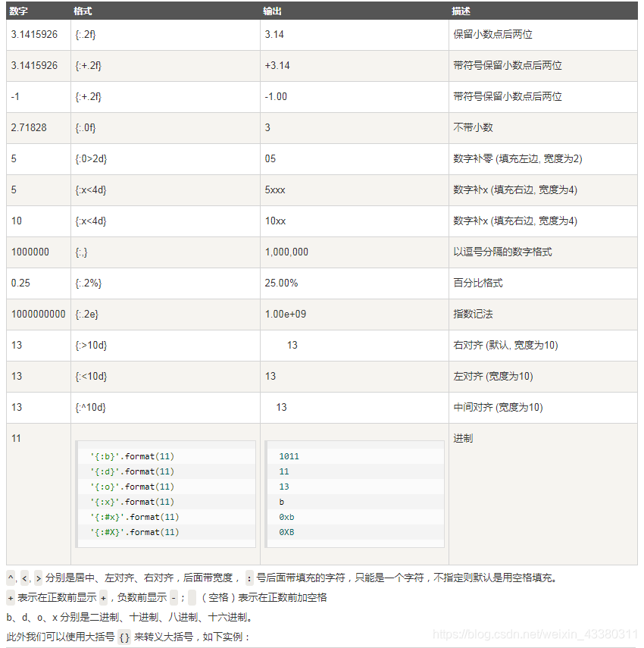This screenshot has height=648, width=644.
Task: Select the number cell 1000000000
Action: pyautogui.click(x=39, y=314)
